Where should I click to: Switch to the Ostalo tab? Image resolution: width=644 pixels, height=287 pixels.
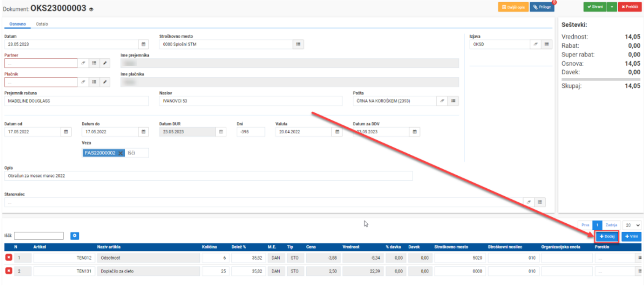tap(42, 24)
